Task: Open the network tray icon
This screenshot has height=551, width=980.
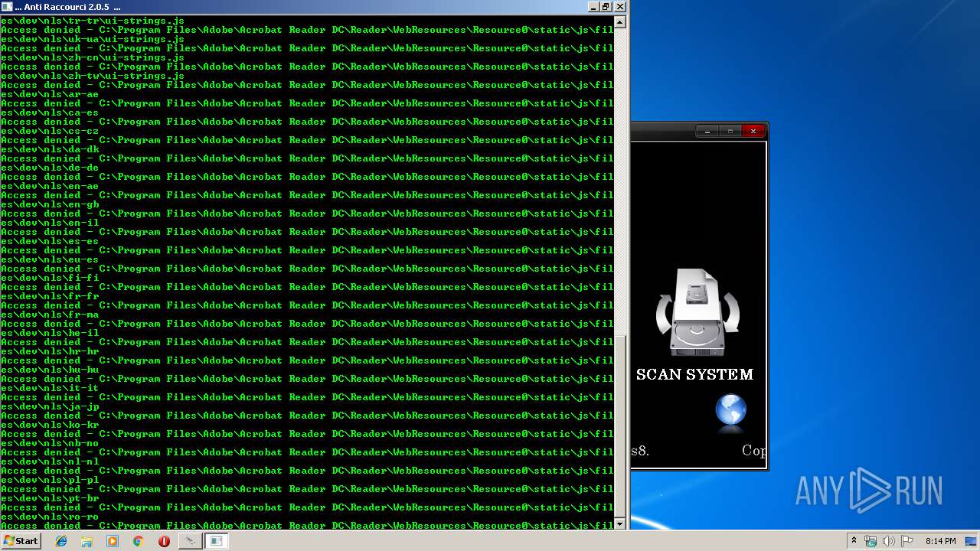Action: pyautogui.click(x=871, y=541)
